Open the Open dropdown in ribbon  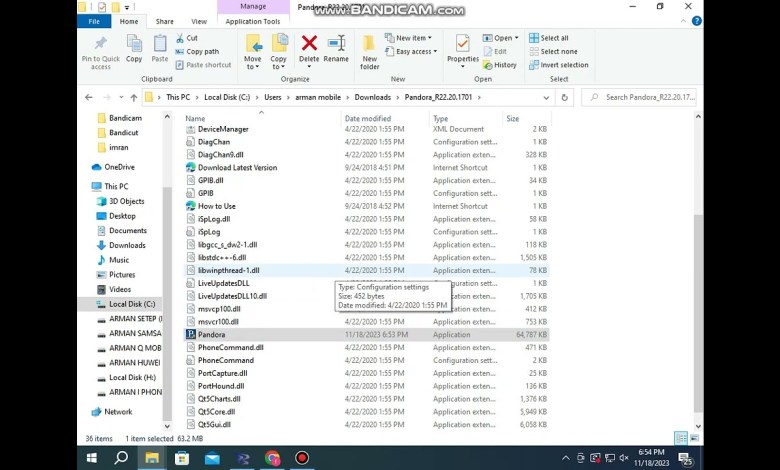(500, 38)
